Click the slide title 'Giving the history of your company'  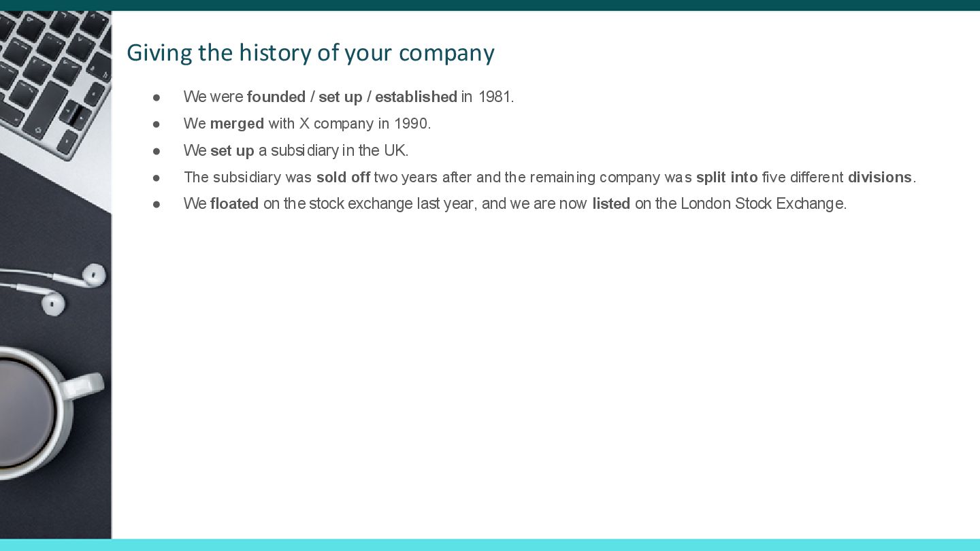tap(310, 53)
